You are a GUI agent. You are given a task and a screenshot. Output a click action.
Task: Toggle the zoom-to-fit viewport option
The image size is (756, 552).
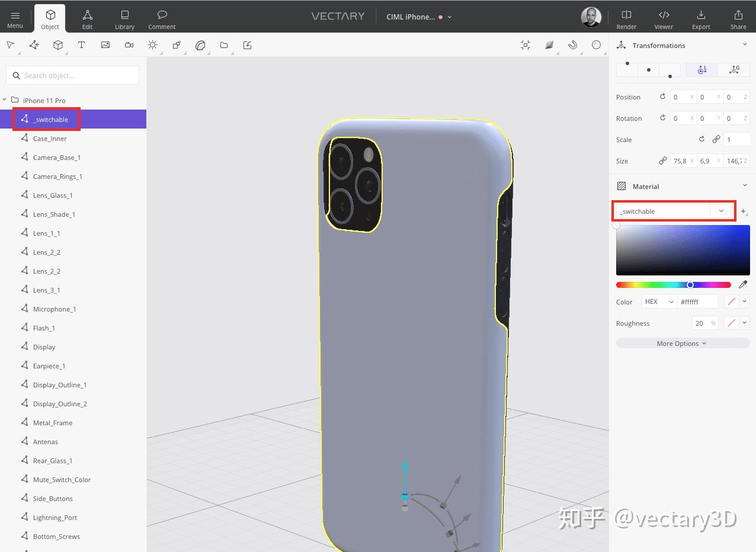(525, 44)
